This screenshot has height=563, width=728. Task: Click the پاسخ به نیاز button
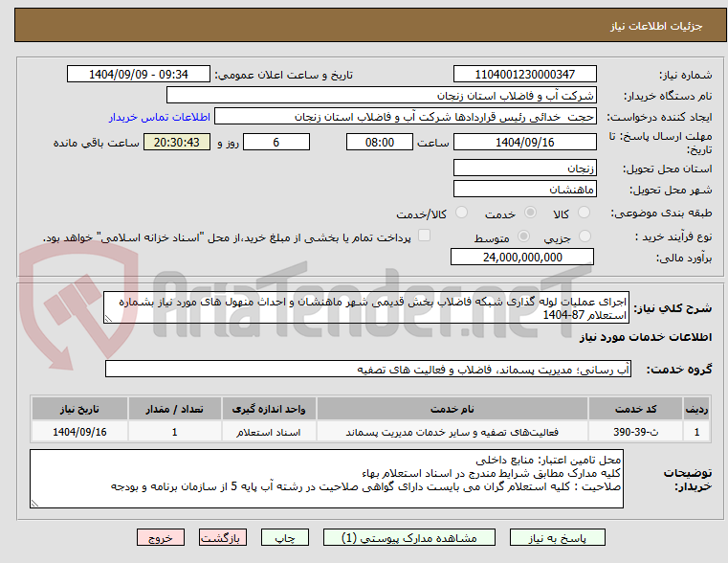(x=557, y=537)
